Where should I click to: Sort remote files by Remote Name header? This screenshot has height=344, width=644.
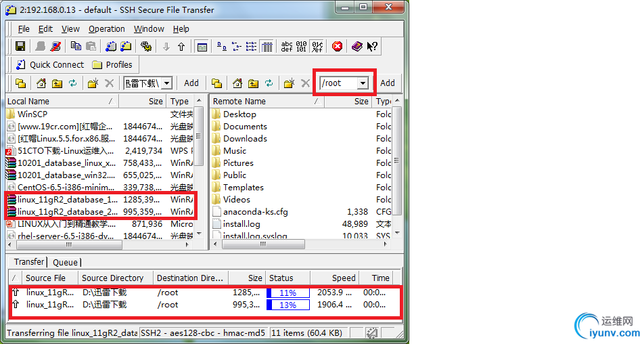[x=267, y=102]
